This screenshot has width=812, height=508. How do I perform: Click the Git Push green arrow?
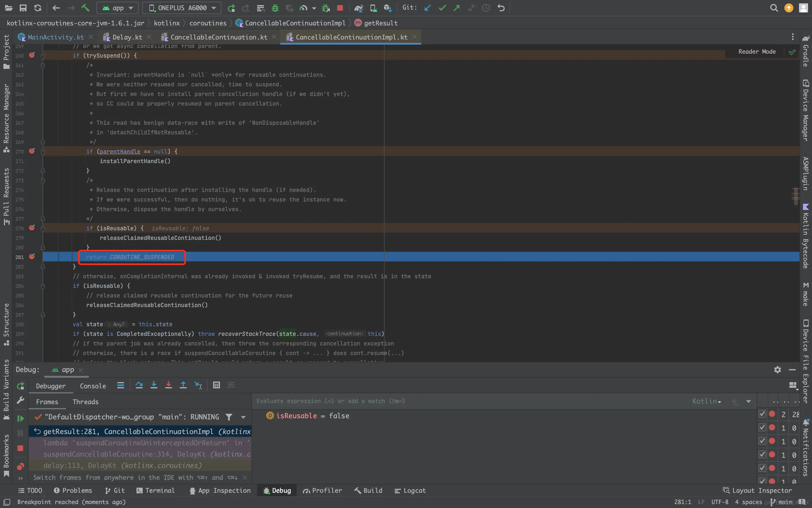tap(457, 8)
